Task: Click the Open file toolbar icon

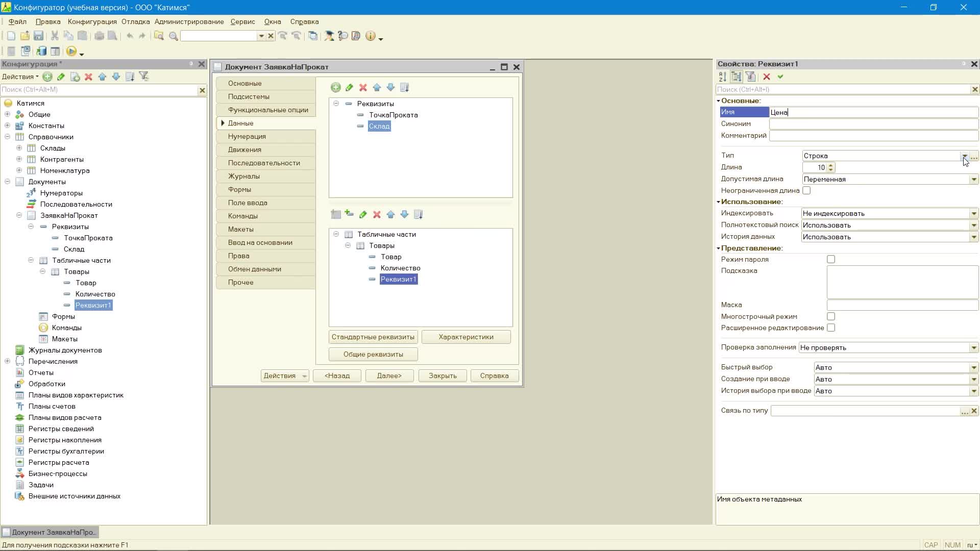Action: point(24,36)
